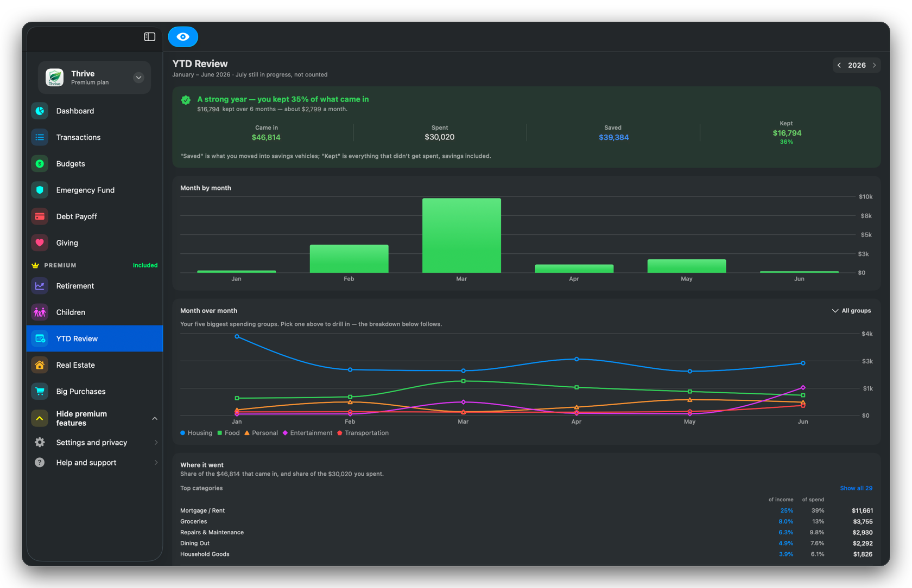Click the Show all 29 link
The width and height of the screenshot is (912, 588).
coord(856,488)
